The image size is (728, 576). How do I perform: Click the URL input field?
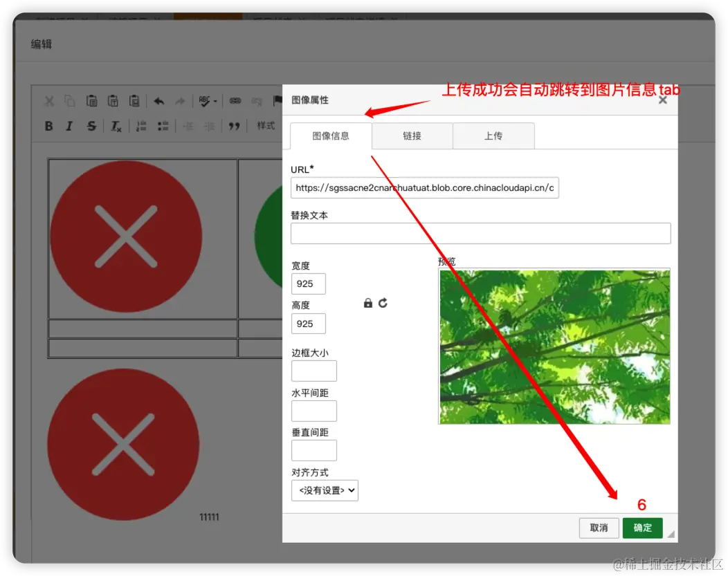coord(424,188)
